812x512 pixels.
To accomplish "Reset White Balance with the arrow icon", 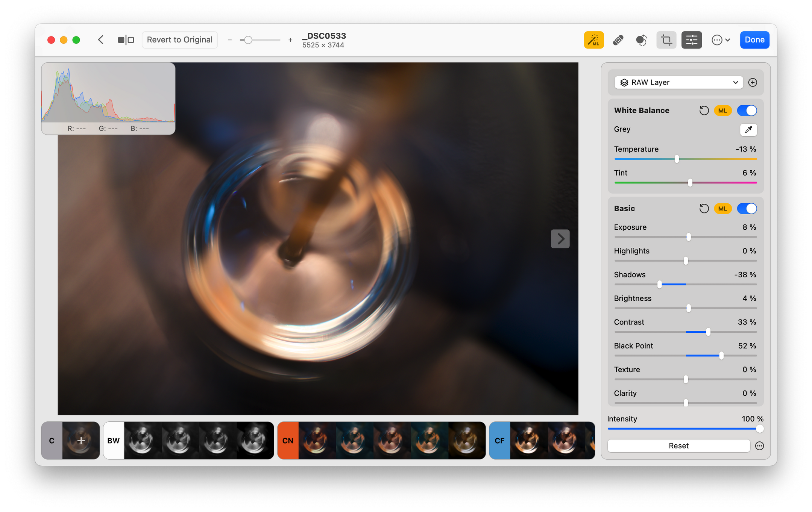I will 704,111.
